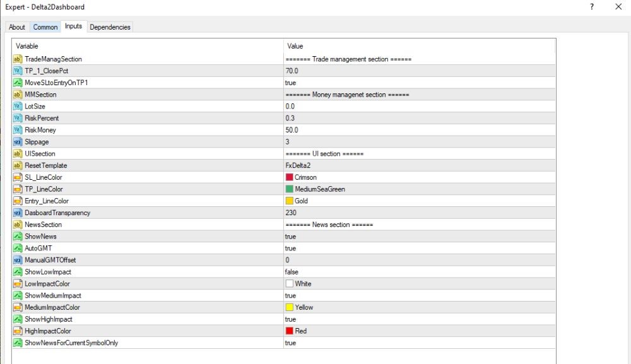631x364 pixels.
Task: Switch to the Common tab
Action: coord(45,27)
